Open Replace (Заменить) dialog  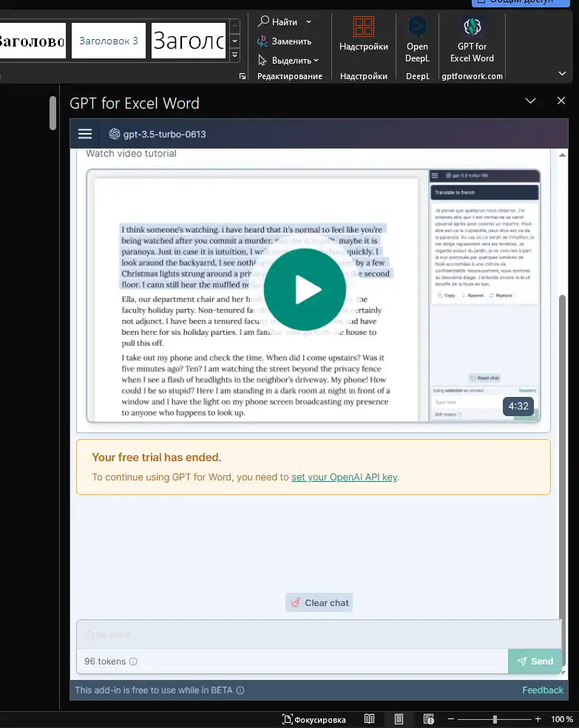point(285,41)
